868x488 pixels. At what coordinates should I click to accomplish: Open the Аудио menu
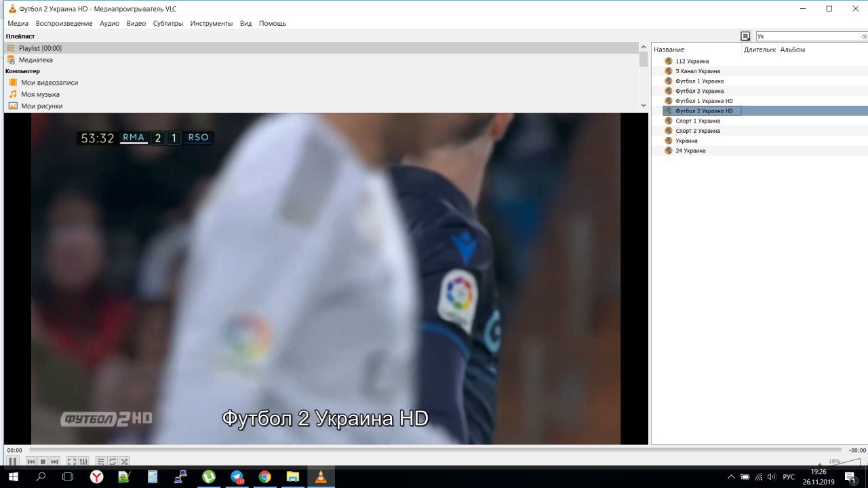click(x=109, y=23)
